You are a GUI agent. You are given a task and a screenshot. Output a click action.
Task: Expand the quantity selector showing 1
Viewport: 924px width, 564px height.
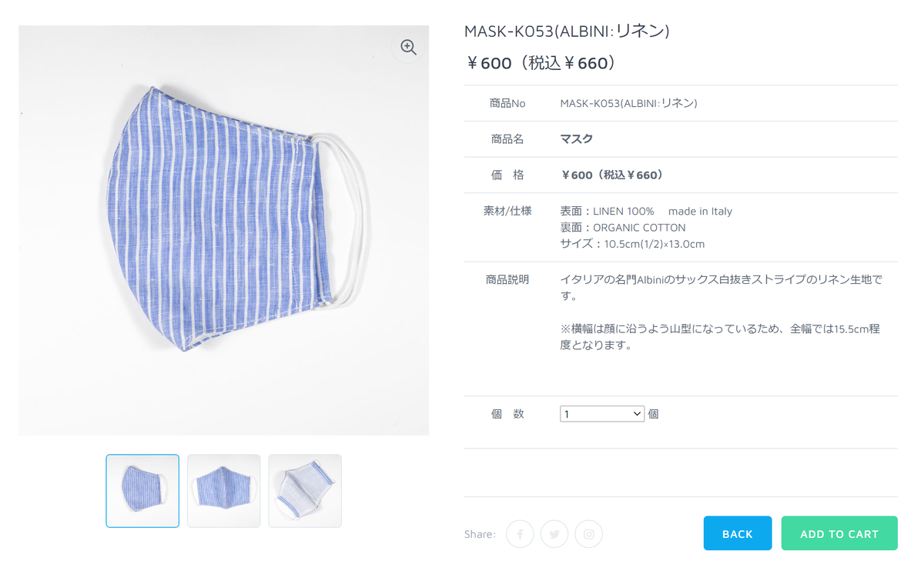pyautogui.click(x=602, y=413)
